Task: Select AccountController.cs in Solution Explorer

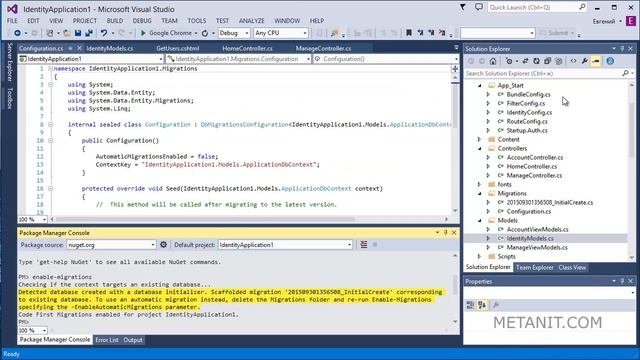Action: coord(535,157)
